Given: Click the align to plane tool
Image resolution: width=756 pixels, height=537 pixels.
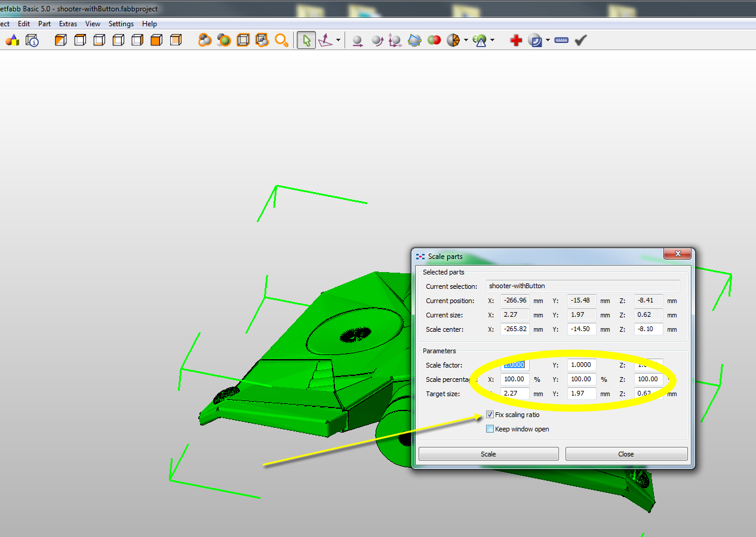Looking at the screenshot, I should pyautogui.click(x=325, y=40).
